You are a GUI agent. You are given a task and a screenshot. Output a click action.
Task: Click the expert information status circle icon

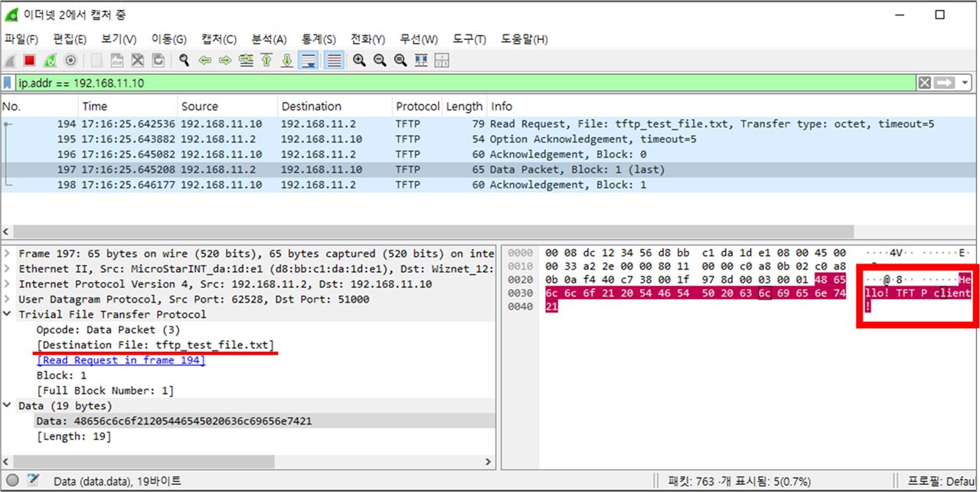(12, 481)
